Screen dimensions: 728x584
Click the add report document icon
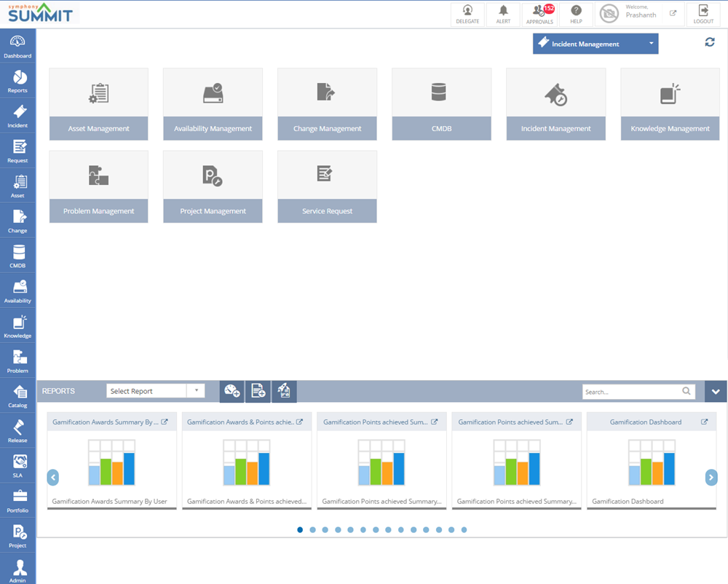point(258,391)
